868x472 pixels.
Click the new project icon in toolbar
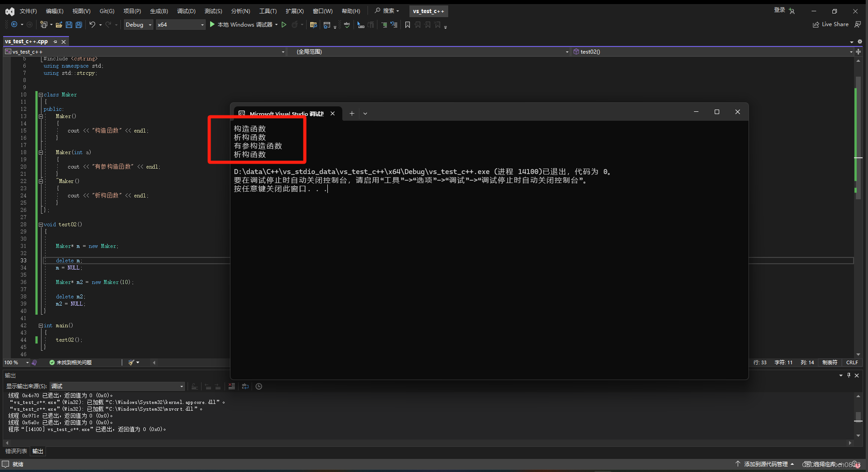(44, 25)
